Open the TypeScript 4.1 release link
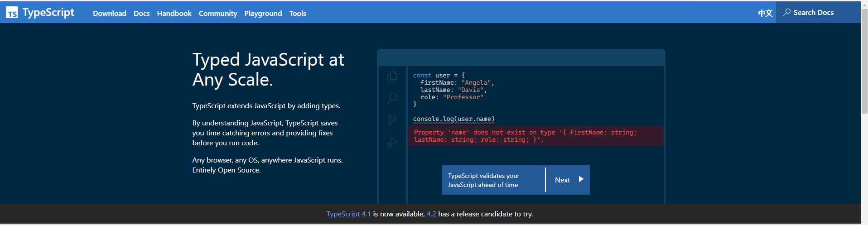This screenshot has height=225, width=868. coord(349,214)
